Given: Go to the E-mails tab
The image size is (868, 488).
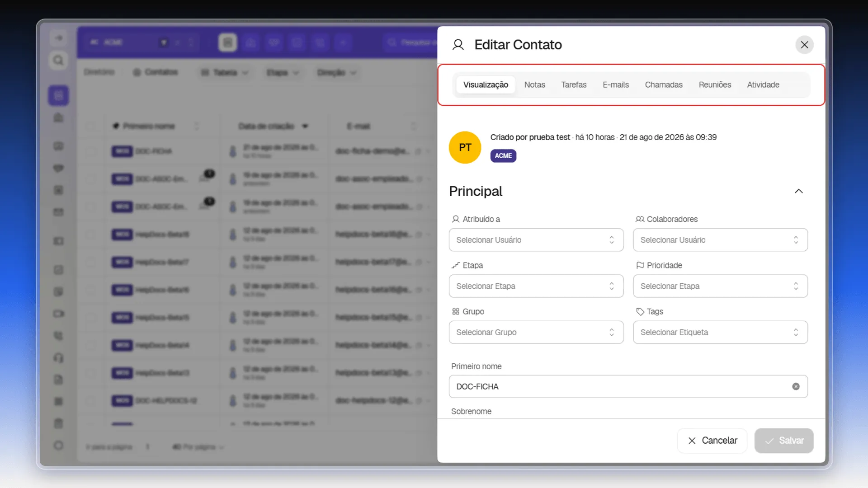Looking at the screenshot, I should pyautogui.click(x=615, y=84).
